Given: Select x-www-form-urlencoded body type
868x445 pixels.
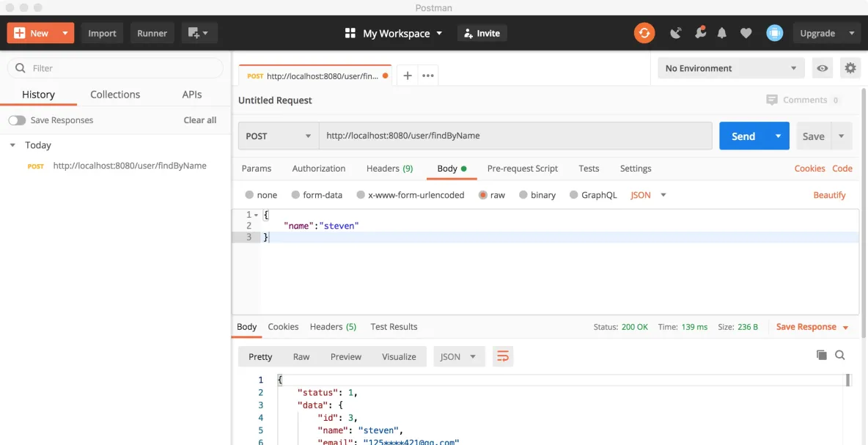Looking at the screenshot, I should pos(361,195).
